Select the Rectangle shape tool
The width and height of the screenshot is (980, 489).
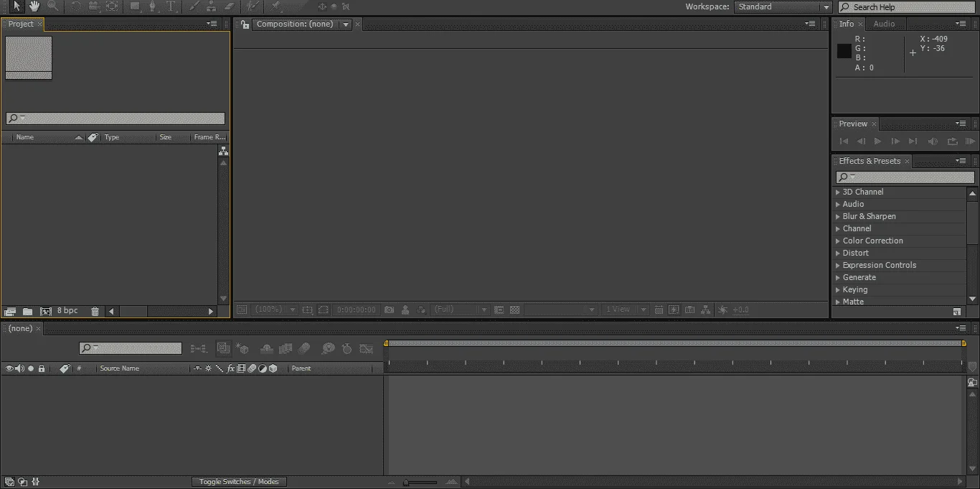[x=135, y=6]
